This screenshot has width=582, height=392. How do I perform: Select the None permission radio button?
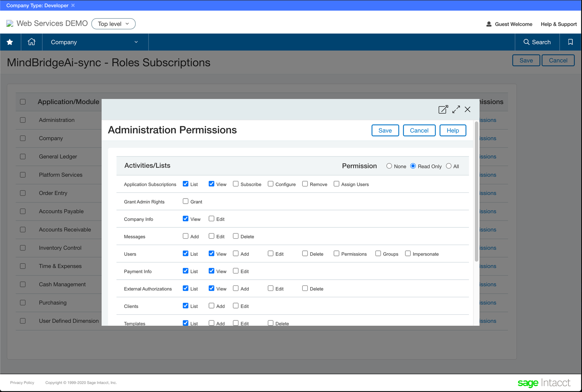(x=389, y=166)
